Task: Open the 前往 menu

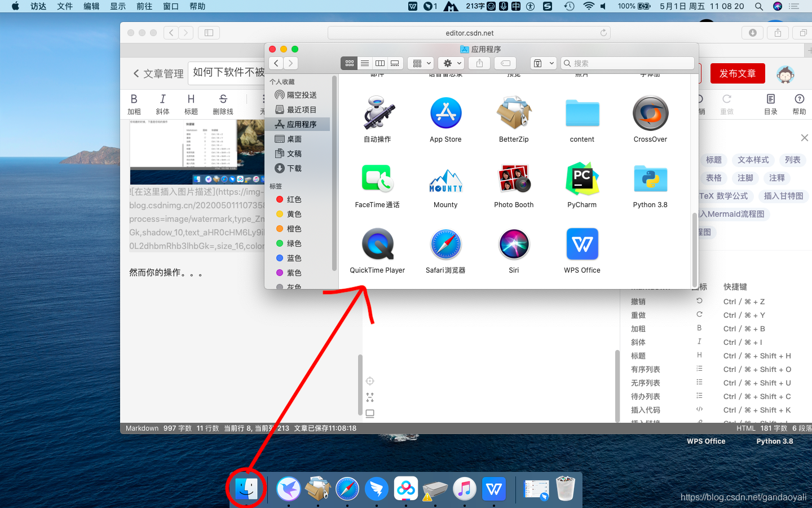Action: (144, 6)
